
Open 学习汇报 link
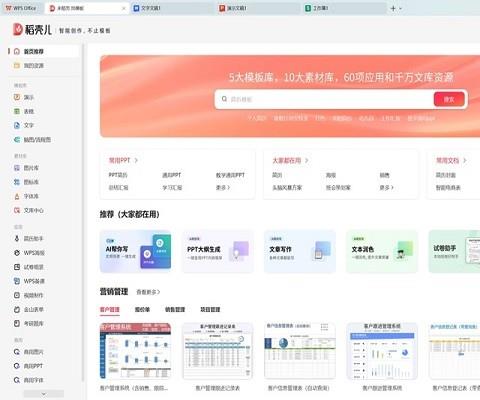point(172,188)
